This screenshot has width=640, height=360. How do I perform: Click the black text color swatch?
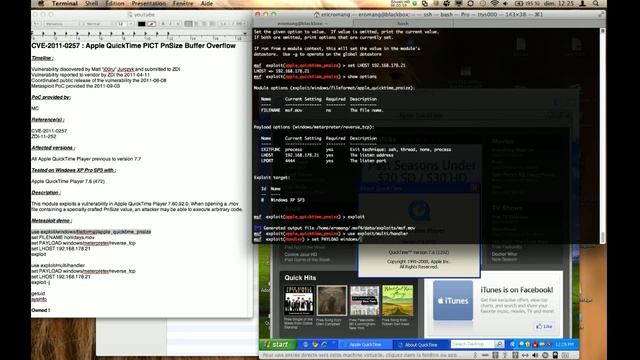click(x=141, y=24)
